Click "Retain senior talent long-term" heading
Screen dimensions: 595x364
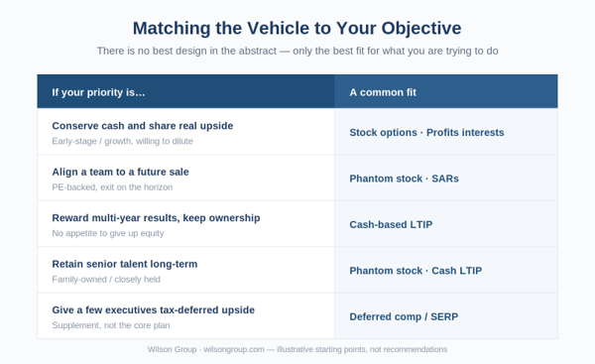125,264
